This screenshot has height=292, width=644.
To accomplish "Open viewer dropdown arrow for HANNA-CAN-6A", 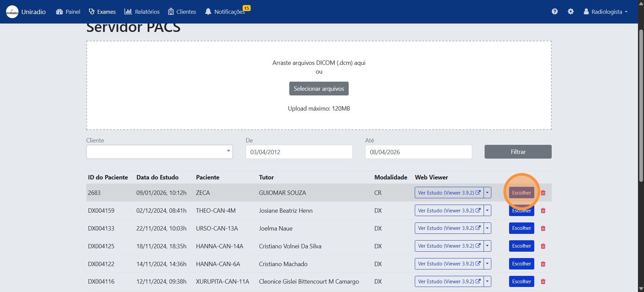I will pos(487,264).
